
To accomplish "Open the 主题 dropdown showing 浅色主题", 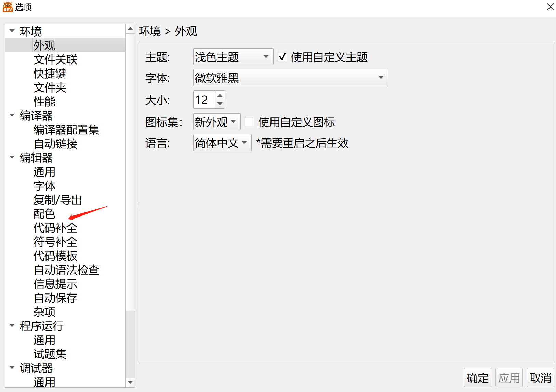I will [233, 57].
